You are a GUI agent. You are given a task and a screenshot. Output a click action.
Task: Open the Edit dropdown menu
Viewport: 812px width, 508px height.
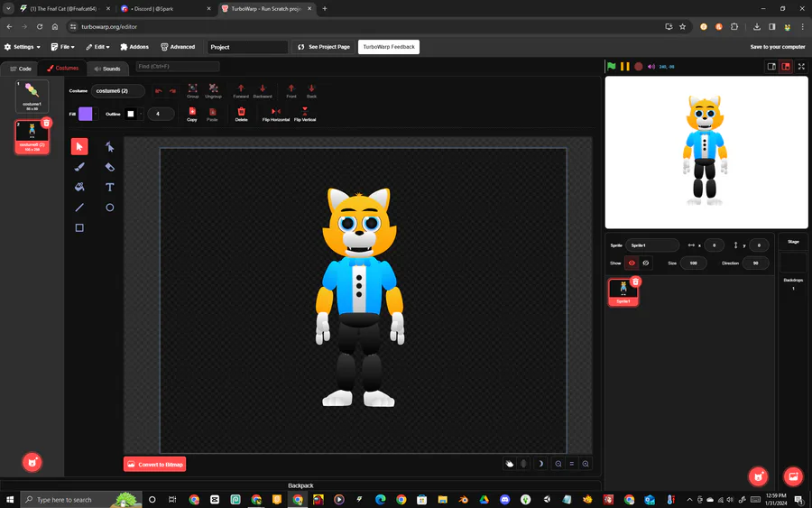pos(97,47)
